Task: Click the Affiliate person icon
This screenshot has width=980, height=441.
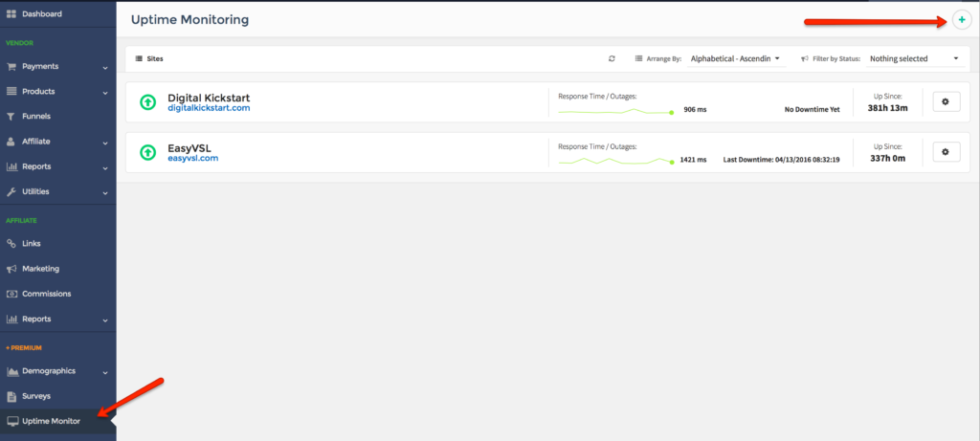Action: tap(11, 142)
